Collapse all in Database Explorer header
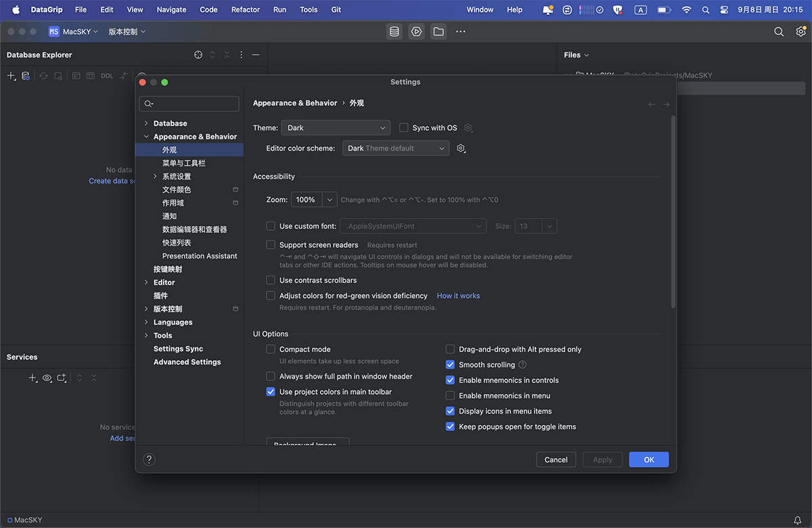Image resolution: width=812 pixels, height=528 pixels. (x=227, y=55)
